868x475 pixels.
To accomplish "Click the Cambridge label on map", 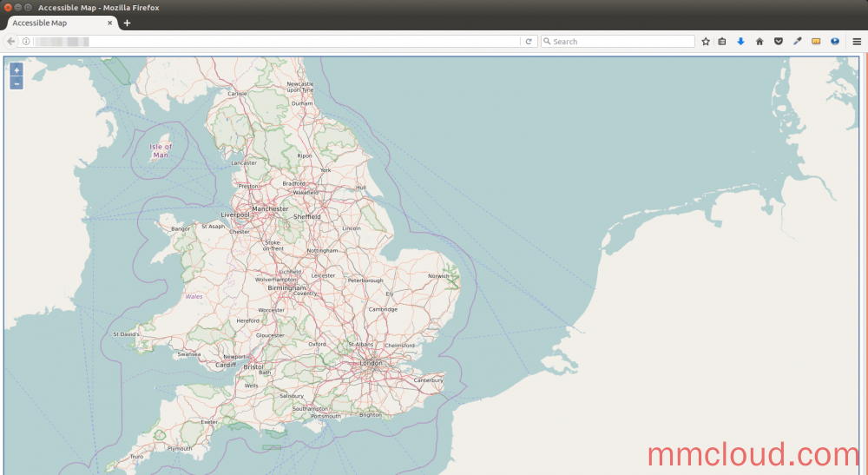I will click(383, 309).
